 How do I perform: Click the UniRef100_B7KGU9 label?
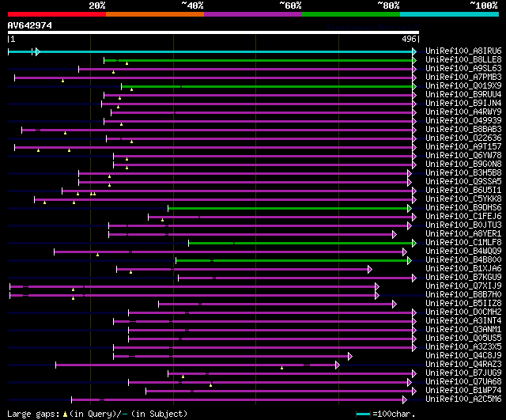463,278
